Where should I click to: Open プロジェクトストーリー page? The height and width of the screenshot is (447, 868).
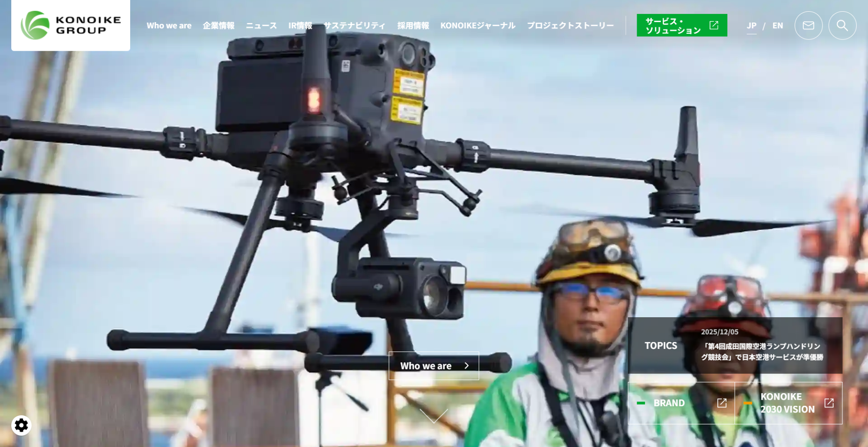coord(570,26)
